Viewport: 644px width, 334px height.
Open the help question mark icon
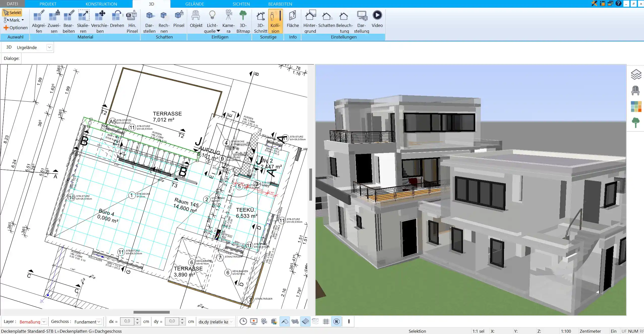618,4
